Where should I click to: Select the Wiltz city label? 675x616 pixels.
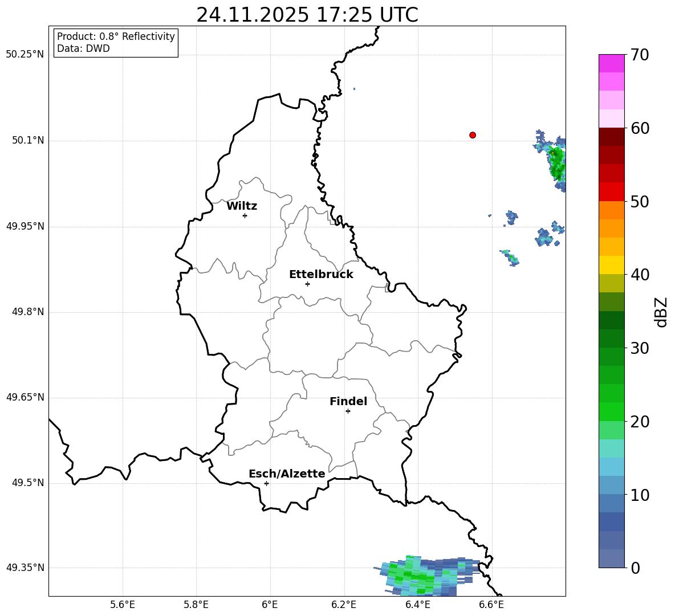[242, 206]
